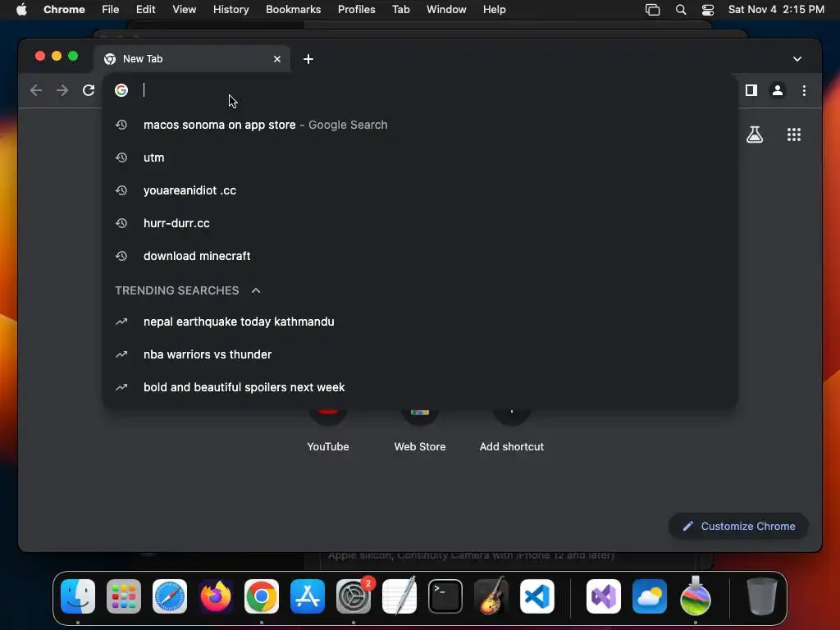Reload the page with the refresh icon

point(89,90)
